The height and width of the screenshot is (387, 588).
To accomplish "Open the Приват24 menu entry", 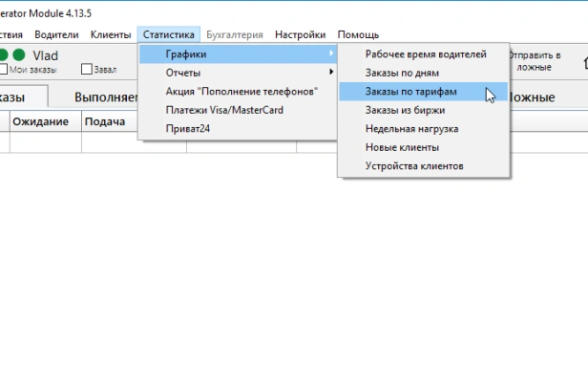I will 186,128.
